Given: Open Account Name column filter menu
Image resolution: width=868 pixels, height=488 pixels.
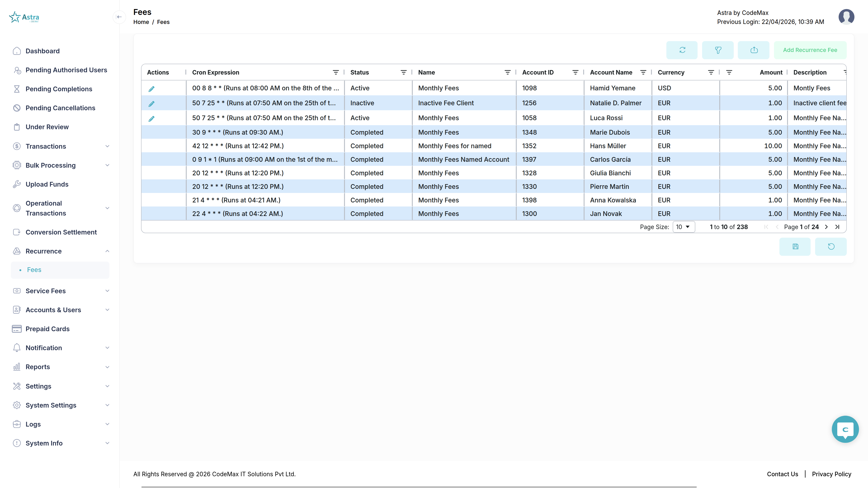Looking at the screenshot, I should (643, 72).
